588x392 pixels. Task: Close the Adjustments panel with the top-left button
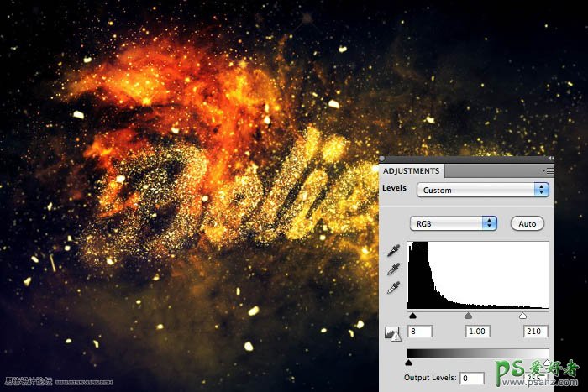pyautogui.click(x=382, y=158)
